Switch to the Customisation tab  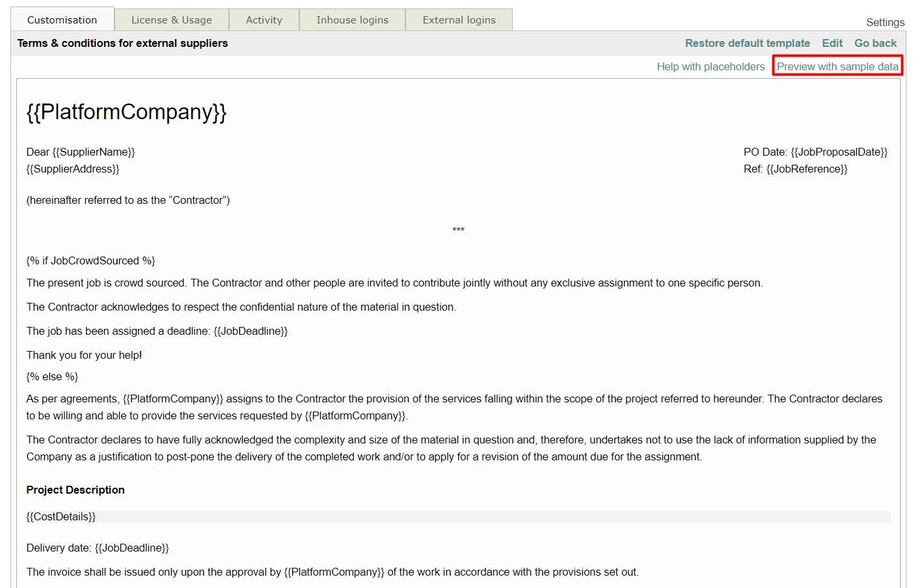tap(62, 20)
